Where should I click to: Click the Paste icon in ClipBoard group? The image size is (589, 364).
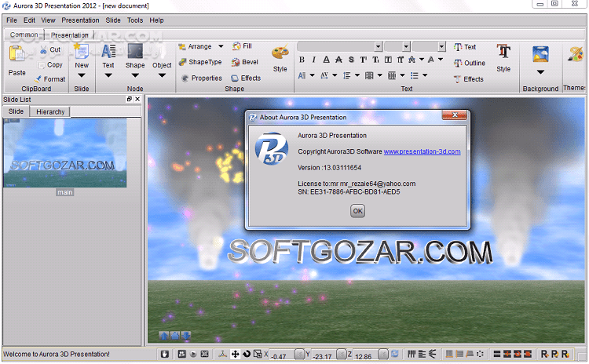pos(16,56)
